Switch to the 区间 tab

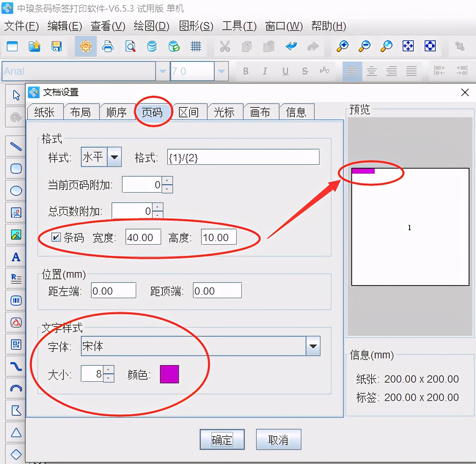[x=188, y=112]
